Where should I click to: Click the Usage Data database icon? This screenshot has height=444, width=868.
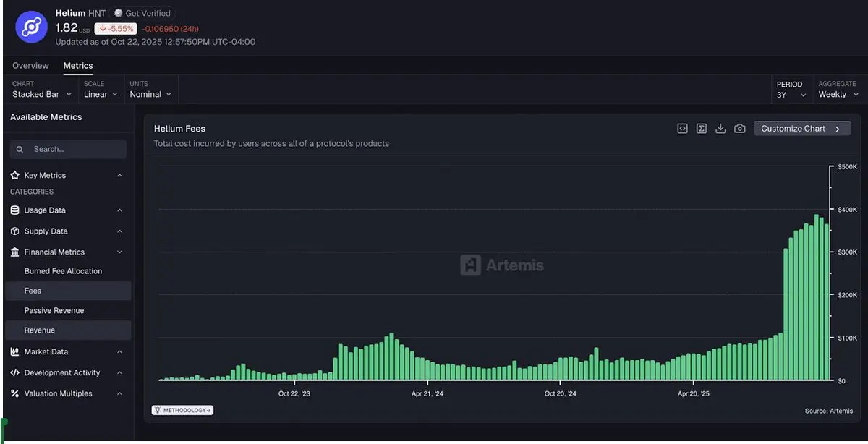(x=15, y=210)
